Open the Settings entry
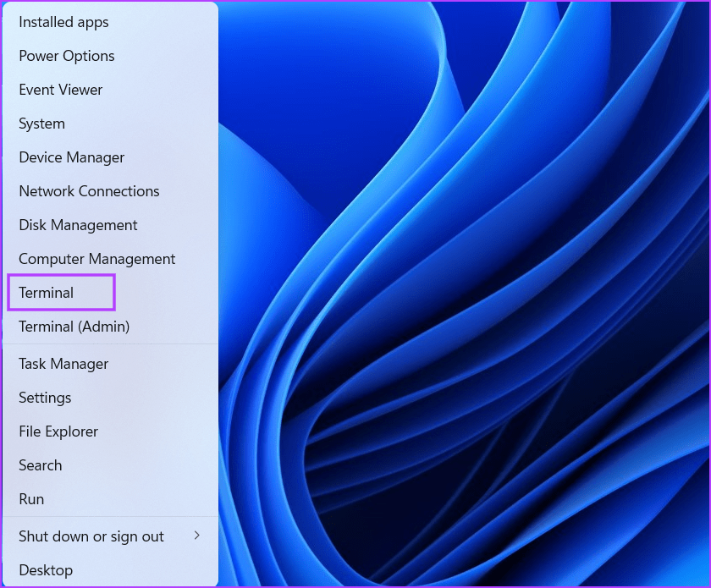The width and height of the screenshot is (711, 588). 45,398
